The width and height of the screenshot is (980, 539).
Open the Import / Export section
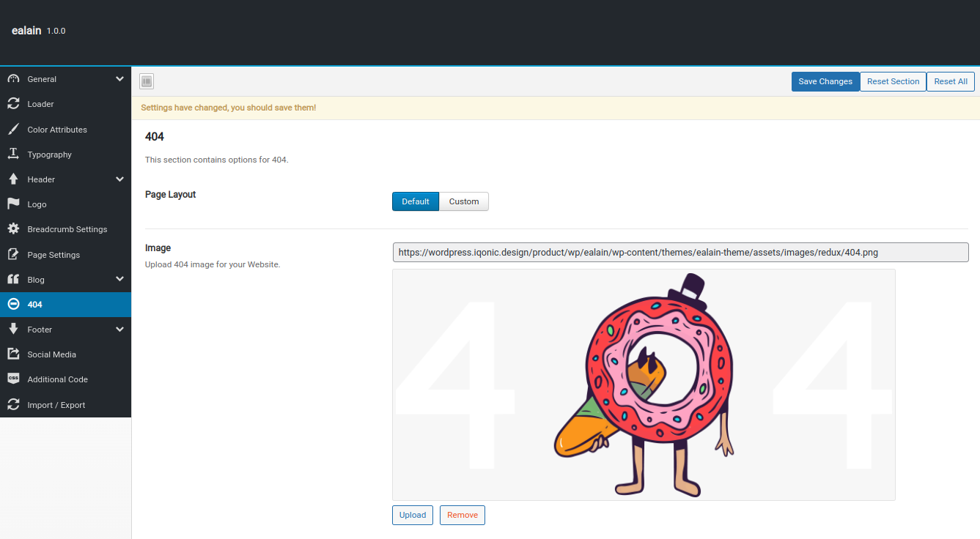tap(65, 405)
